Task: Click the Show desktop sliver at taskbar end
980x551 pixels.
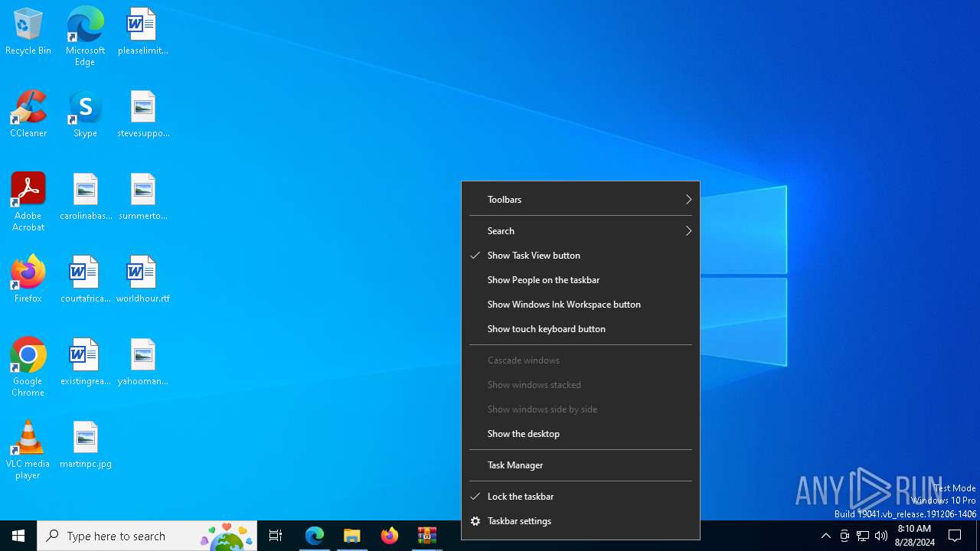Action: [x=978, y=536]
